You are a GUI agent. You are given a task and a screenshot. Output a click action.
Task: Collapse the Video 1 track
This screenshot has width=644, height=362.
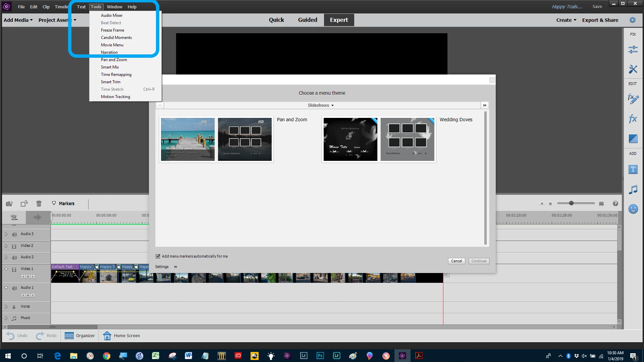click(x=6, y=269)
